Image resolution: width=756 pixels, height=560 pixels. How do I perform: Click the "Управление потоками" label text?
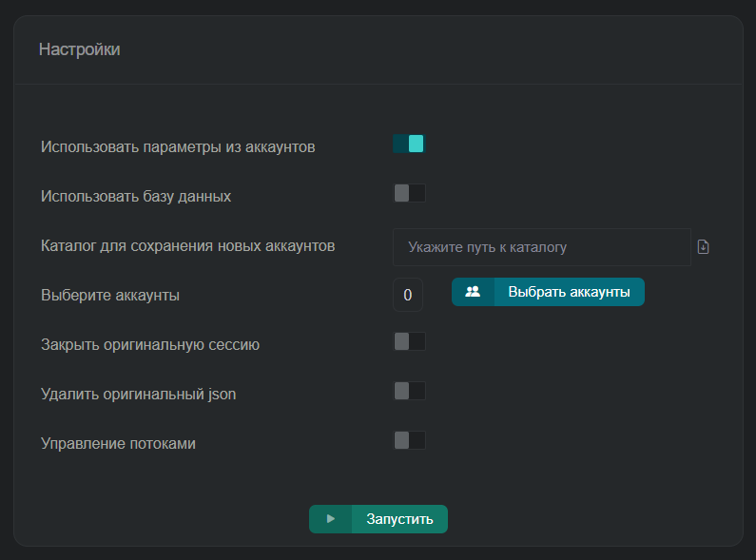(x=118, y=443)
